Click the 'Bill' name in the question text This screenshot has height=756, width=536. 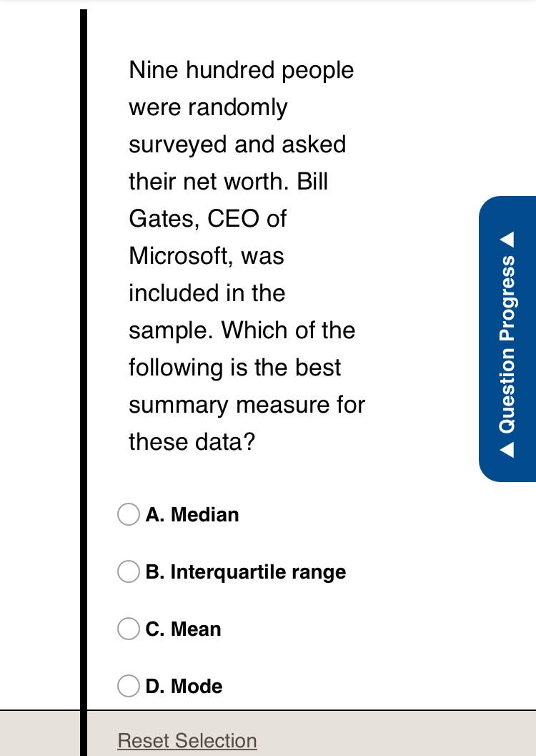pyautogui.click(x=312, y=181)
